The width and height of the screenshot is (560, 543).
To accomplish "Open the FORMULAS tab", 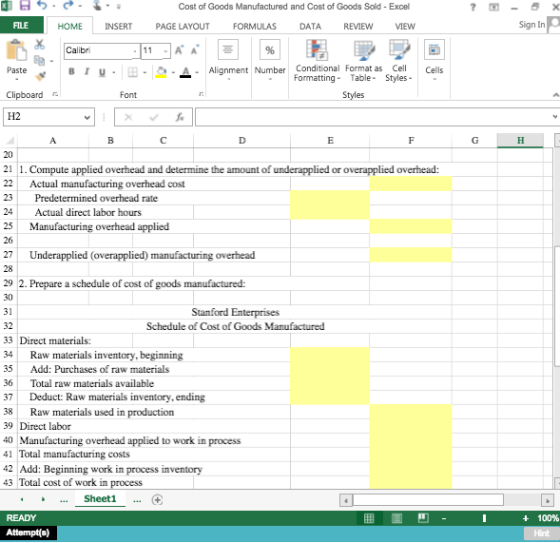I will (x=255, y=26).
